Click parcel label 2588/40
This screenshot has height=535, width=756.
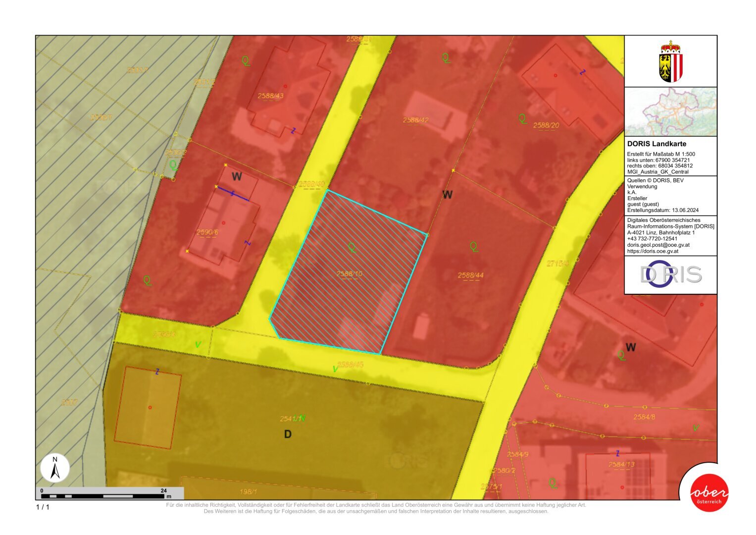[x=311, y=184]
